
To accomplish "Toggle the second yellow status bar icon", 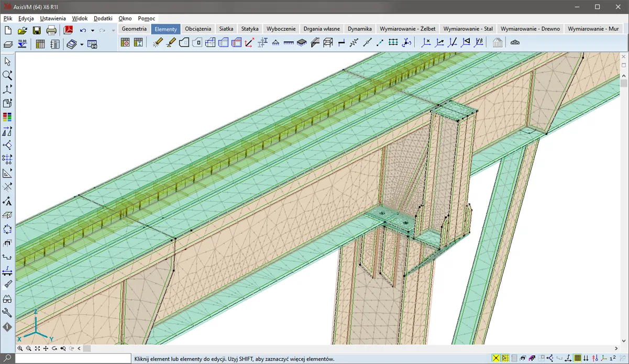I will [505, 358].
